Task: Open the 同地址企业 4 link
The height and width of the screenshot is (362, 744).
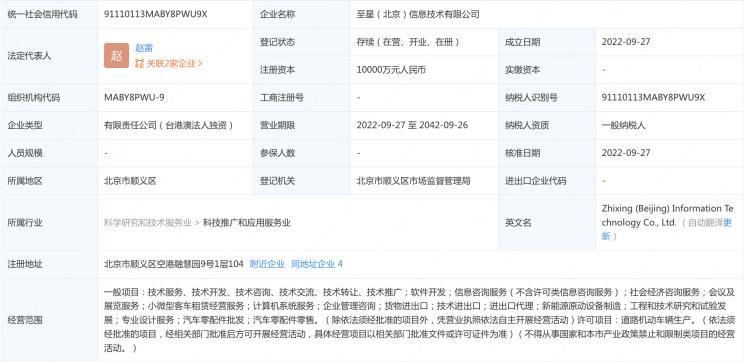Action: click(317, 264)
